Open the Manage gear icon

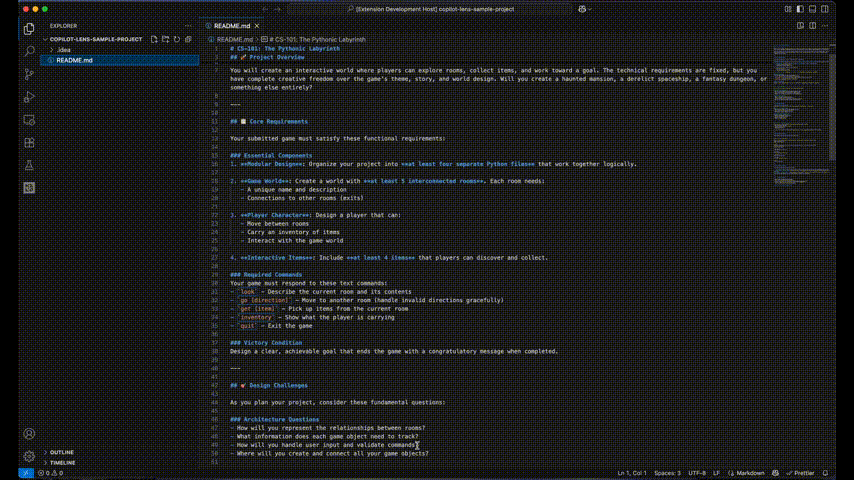(x=29, y=455)
